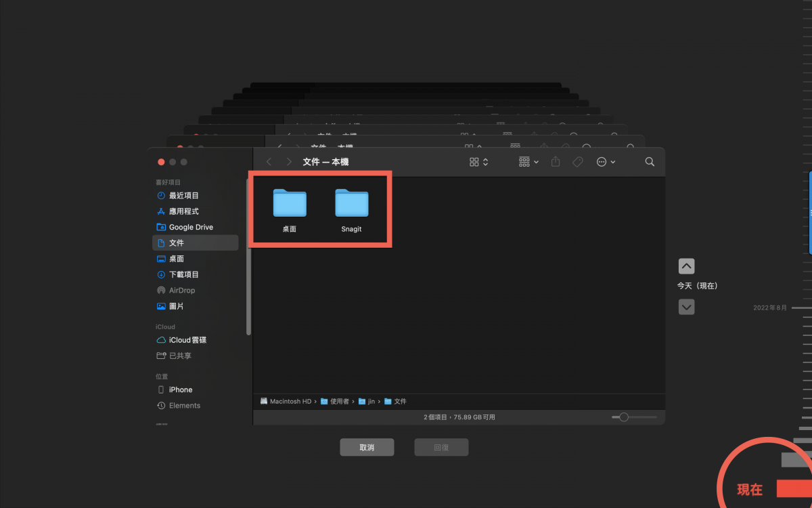Select 應用程式 in the sidebar

[196, 211]
